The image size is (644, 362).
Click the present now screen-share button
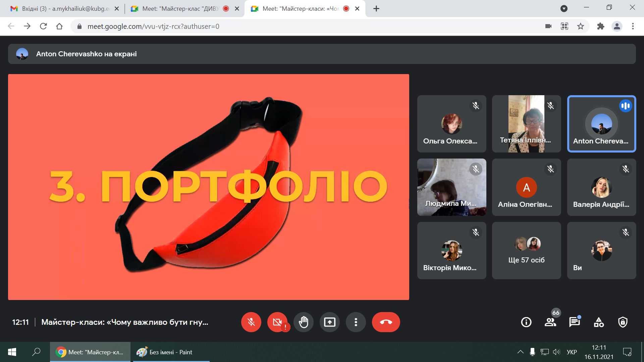(x=330, y=322)
